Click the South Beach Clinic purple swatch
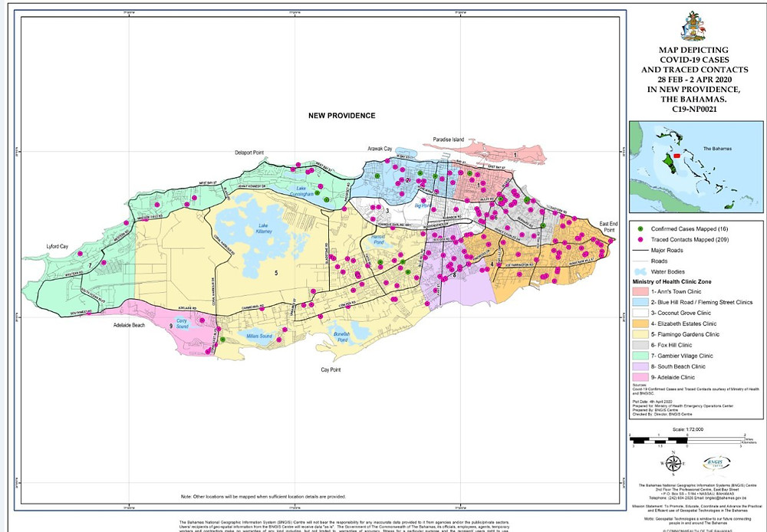This screenshot has height=532, width=767. click(x=640, y=366)
